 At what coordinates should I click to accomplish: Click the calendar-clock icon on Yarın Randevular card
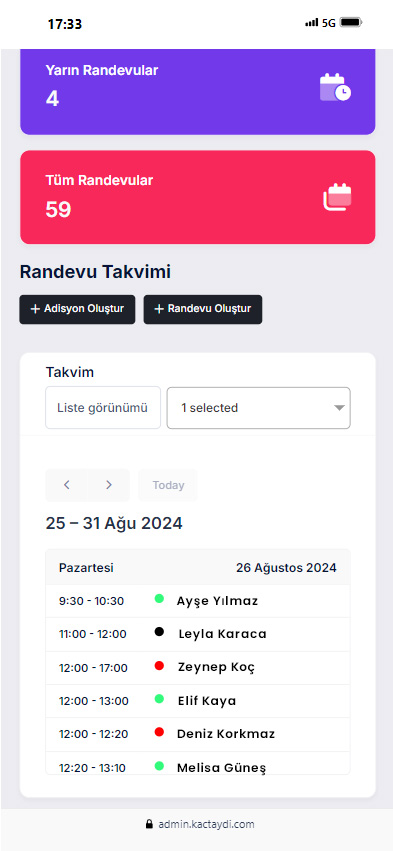(335, 87)
